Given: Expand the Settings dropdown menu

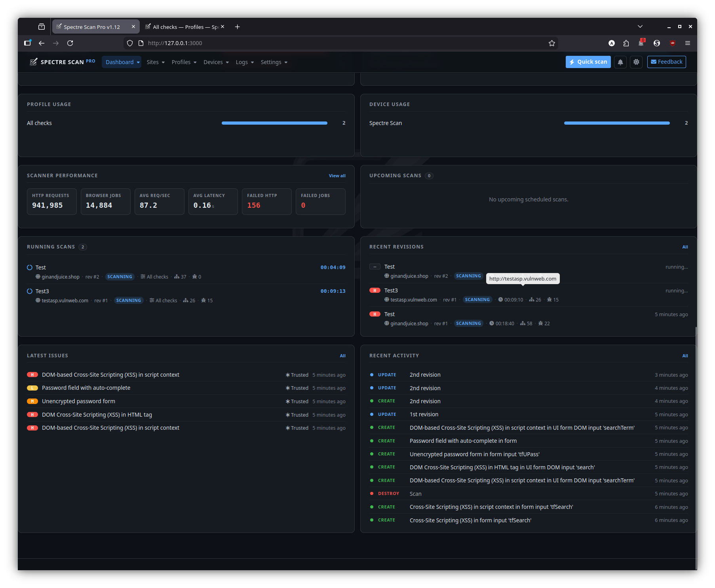Looking at the screenshot, I should 274,62.
